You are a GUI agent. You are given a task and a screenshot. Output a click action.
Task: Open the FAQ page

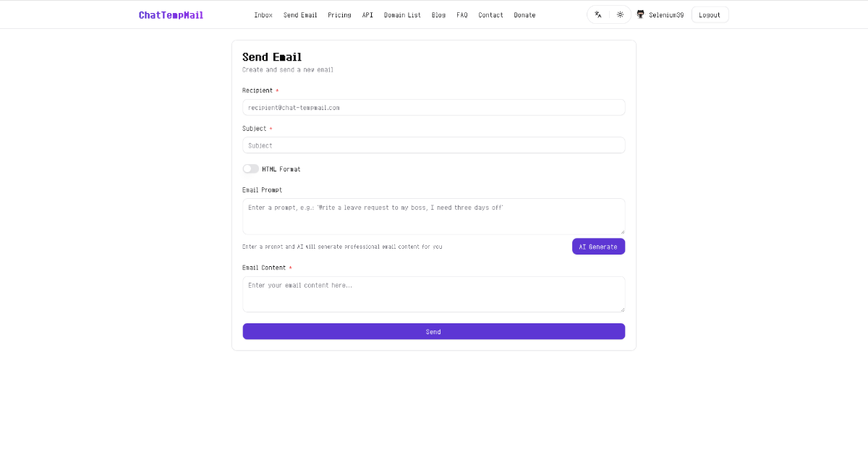point(462,15)
